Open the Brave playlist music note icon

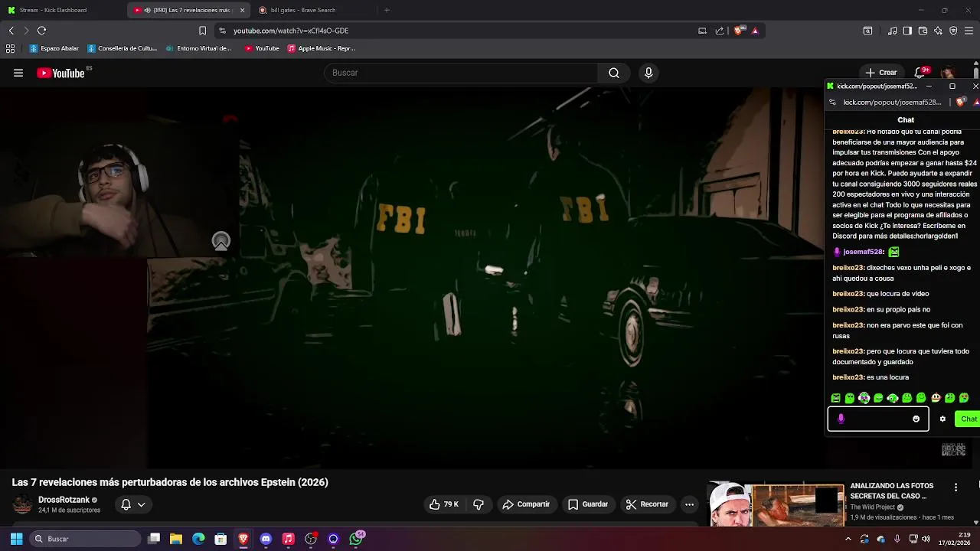[892, 31]
